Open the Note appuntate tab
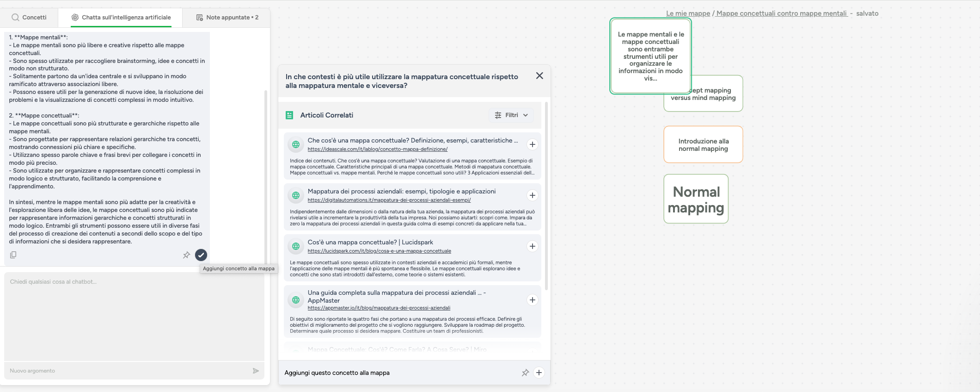This screenshot has width=980, height=392. (x=227, y=18)
